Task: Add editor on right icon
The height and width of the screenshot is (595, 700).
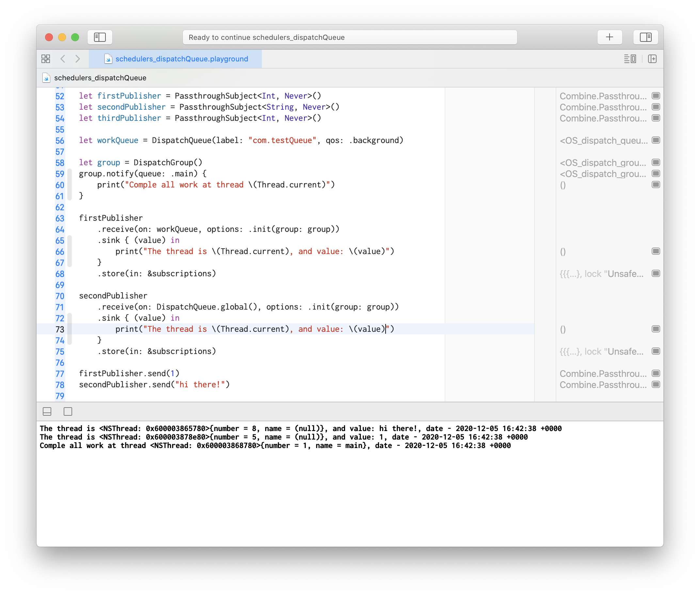Action: click(x=652, y=59)
